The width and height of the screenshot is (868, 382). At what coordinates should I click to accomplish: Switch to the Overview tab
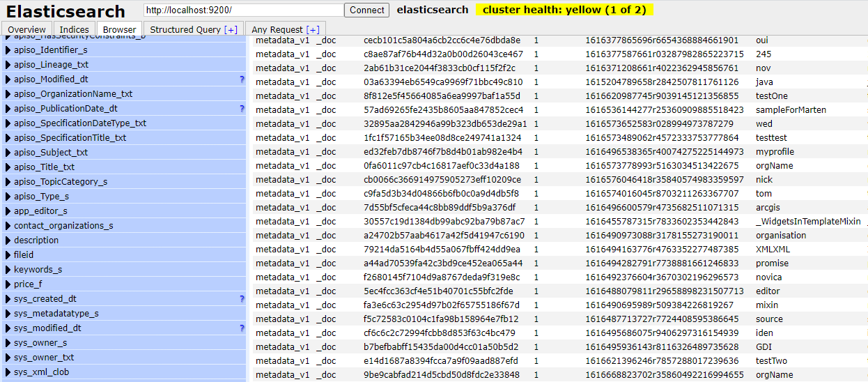pyautogui.click(x=26, y=29)
